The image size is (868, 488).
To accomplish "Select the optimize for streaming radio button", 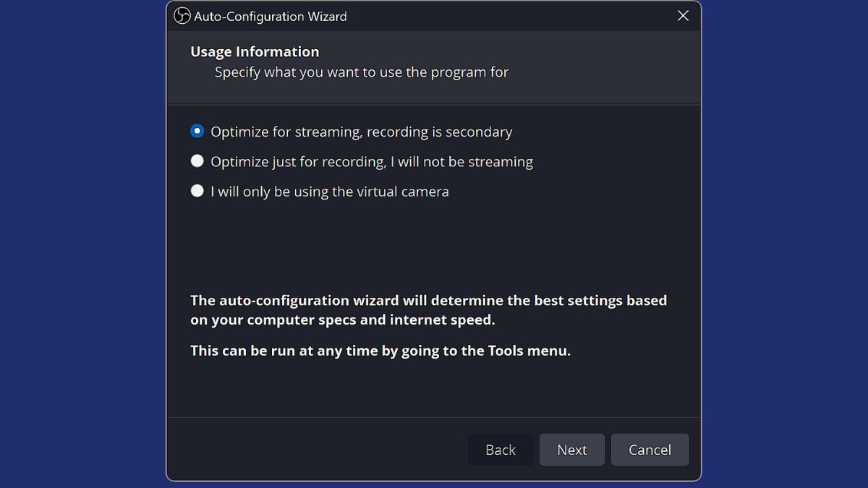I will pos(197,131).
